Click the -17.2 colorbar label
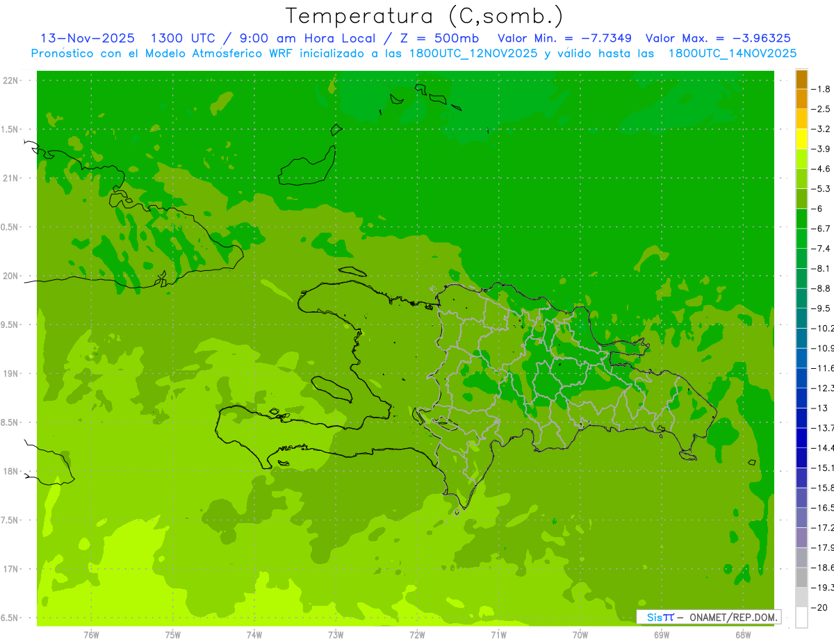Viewport: 834px width, 644px height. [x=824, y=528]
